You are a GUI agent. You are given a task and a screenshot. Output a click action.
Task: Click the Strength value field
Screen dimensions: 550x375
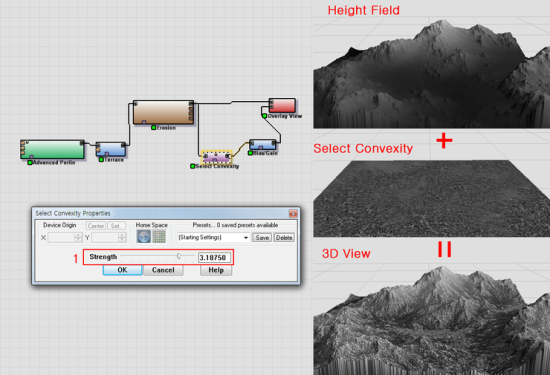click(x=214, y=257)
